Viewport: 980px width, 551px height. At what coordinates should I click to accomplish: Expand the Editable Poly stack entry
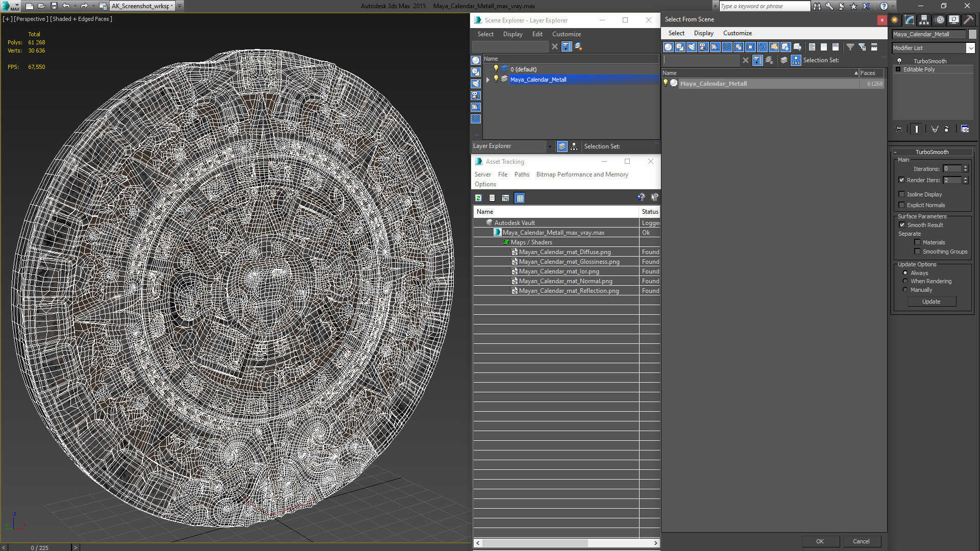tap(898, 69)
